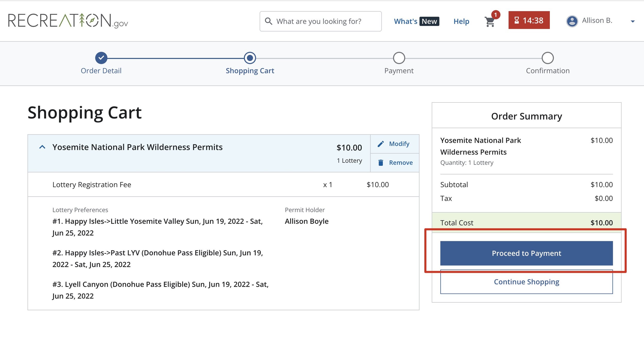
Task: Open the account dropdown arrow
Action: [x=632, y=21]
